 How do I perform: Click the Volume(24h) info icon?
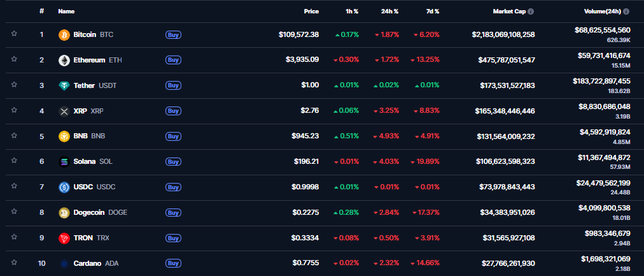[627, 11]
